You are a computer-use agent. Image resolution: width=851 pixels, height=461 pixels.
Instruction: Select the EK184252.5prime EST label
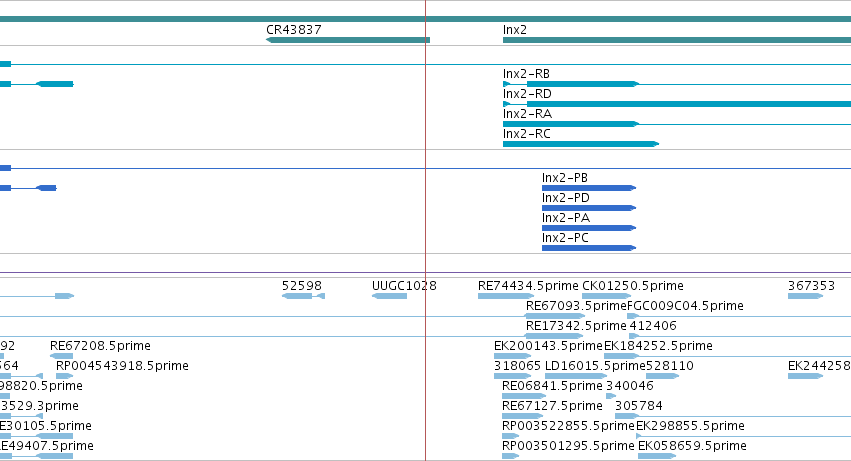click(x=658, y=346)
